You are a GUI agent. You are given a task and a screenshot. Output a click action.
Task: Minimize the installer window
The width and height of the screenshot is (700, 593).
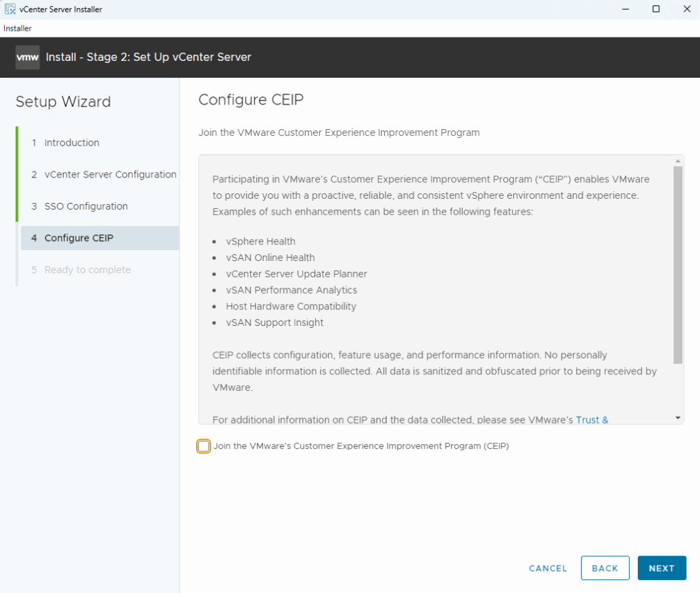click(x=625, y=9)
